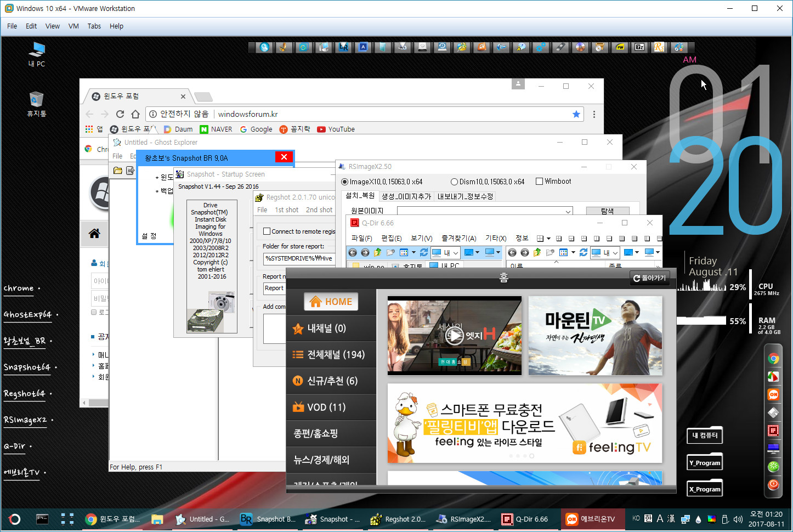Click the HOME button in 에브리온TV

coord(331,301)
